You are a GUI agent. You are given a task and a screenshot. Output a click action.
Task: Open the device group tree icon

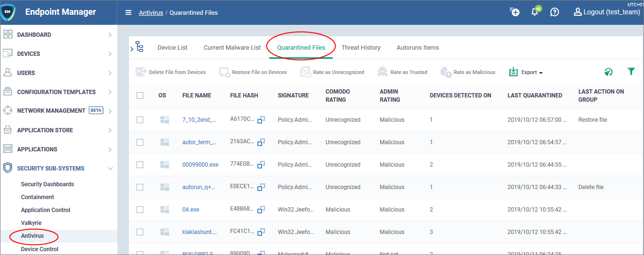(x=139, y=47)
